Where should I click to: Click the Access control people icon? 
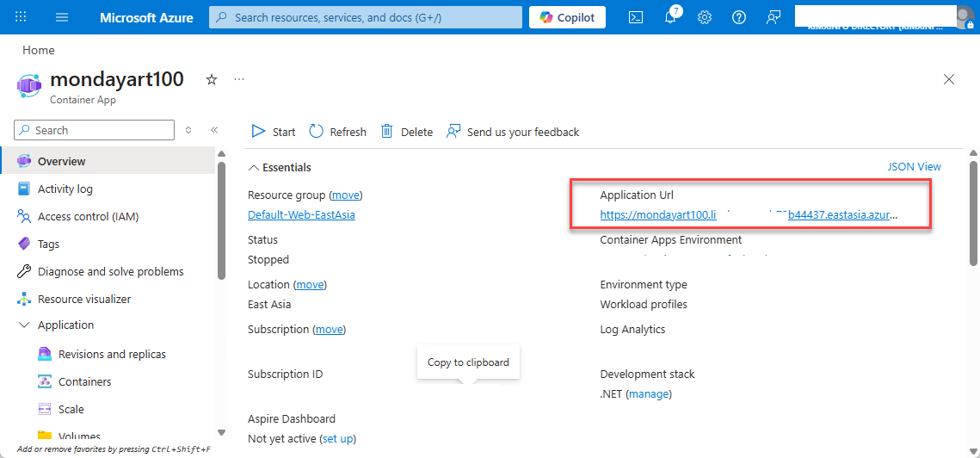click(x=24, y=216)
